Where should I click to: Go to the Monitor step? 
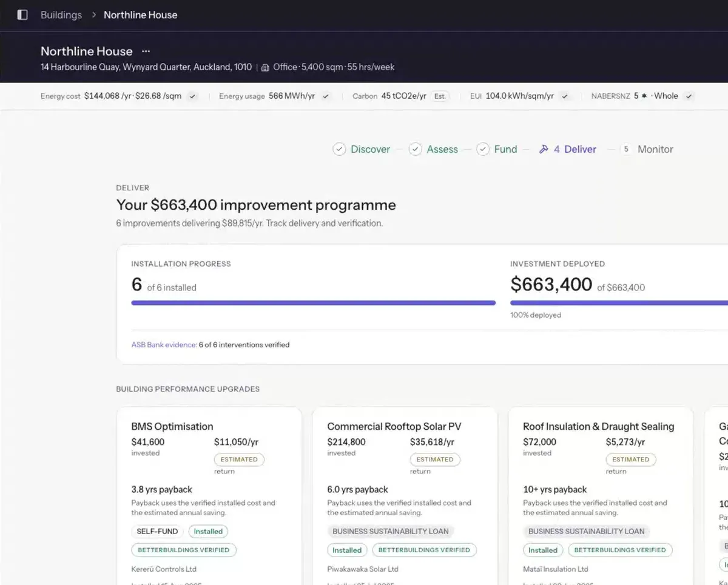[x=655, y=149]
